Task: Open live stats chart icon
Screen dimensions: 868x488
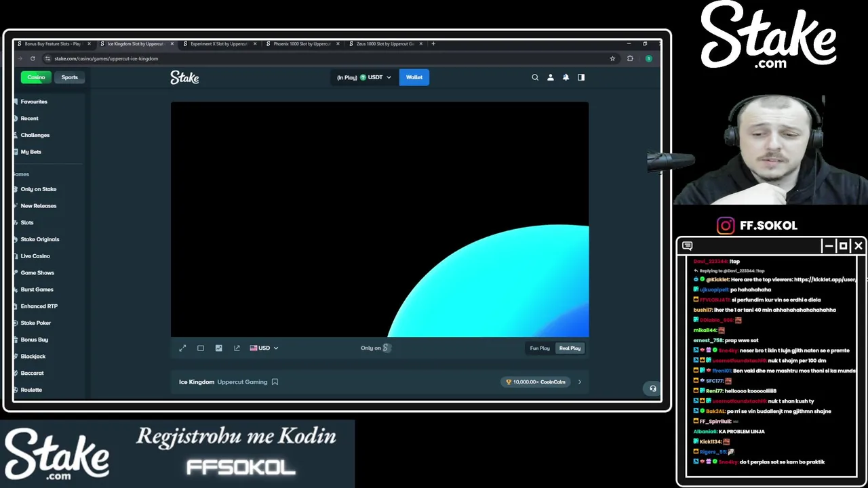Action: [218, 348]
